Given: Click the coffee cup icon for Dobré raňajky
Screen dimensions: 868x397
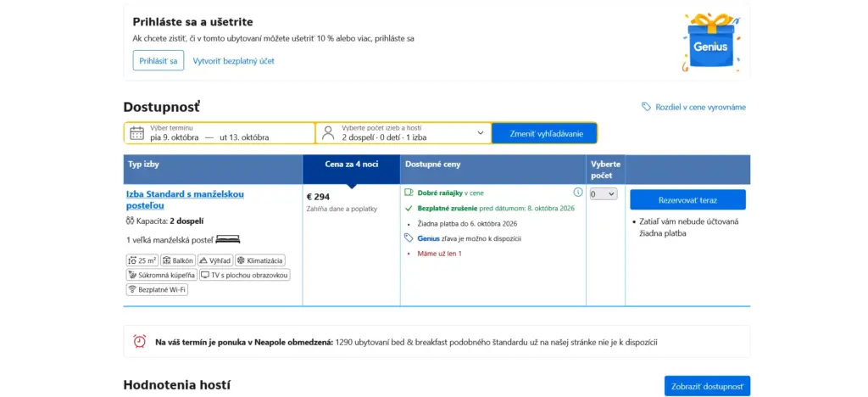Looking at the screenshot, I should 409,192.
